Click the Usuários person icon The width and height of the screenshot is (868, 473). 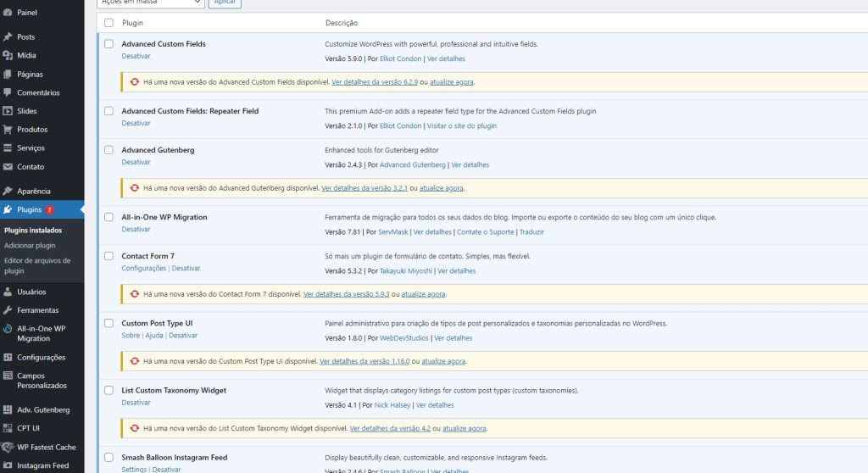click(7, 292)
